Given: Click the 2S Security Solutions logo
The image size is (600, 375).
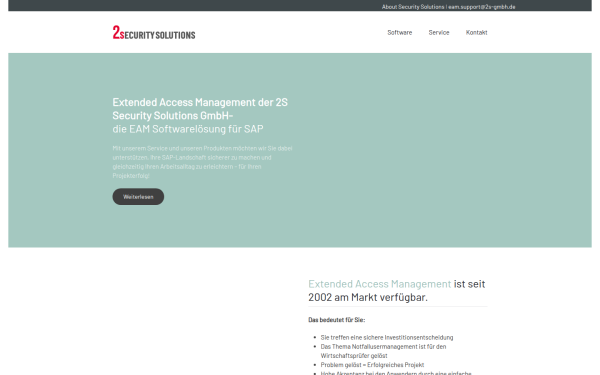Looking at the screenshot, I should [154, 33].
